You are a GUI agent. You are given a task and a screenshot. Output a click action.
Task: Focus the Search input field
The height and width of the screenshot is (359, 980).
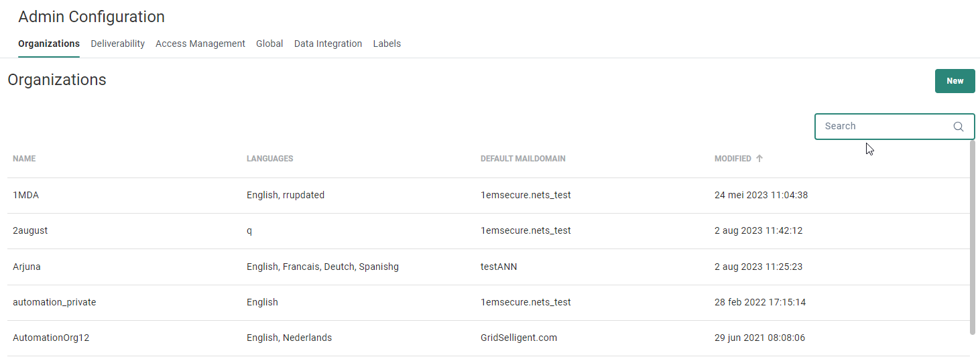pyautogui.click(x=885, y=127)
